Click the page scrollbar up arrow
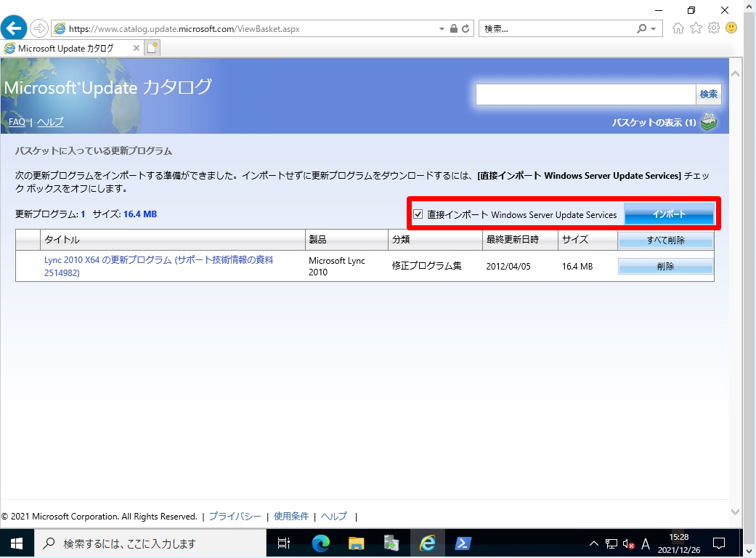Image resolution: width=756 pixels, height=558 pixels. 735,74
